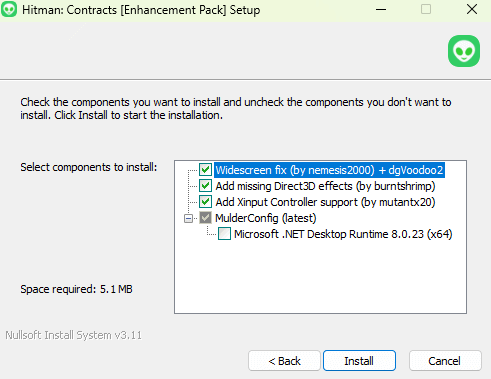Viewport: 491px width, 379px height.
Task: Close the setup window
Action: (x=472, y=9)
